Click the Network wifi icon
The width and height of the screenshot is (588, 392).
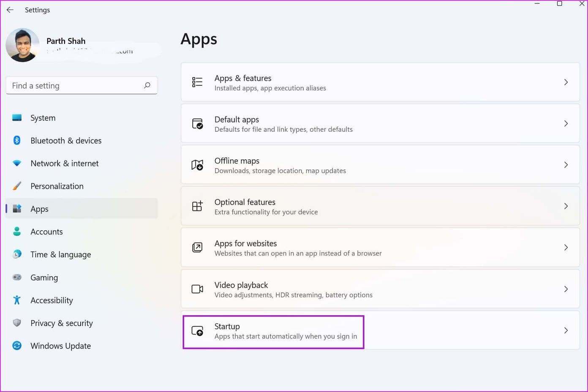coord(17,163)
